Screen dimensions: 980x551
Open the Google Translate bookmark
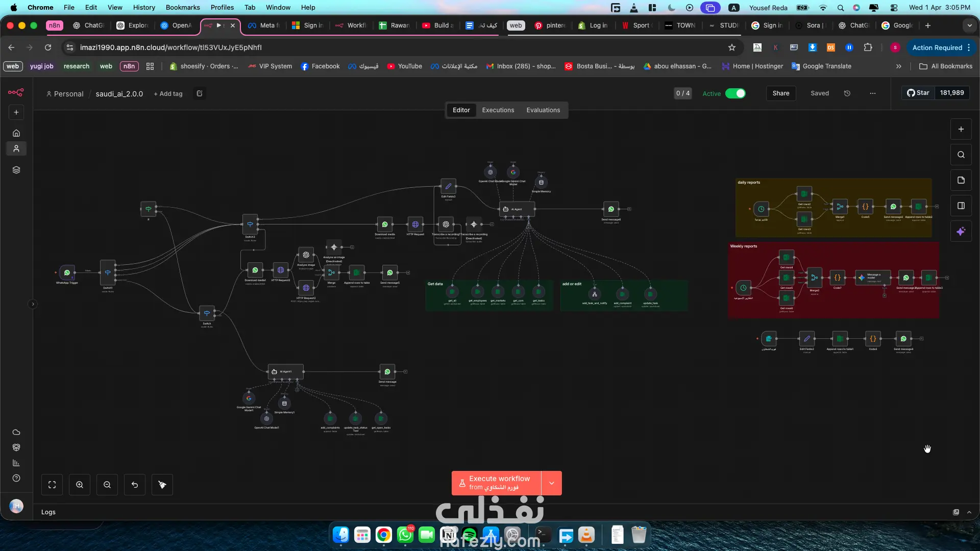tap(822, 66)
